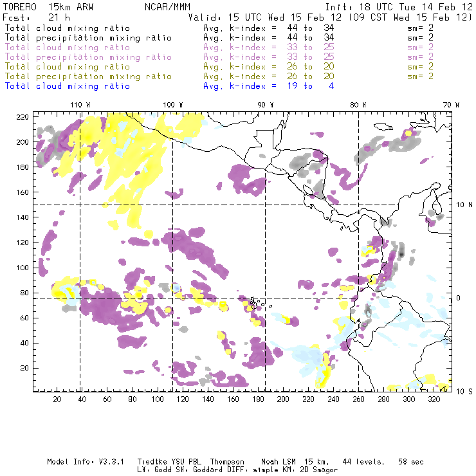This screenshot has width=476, height=476.
Task: Click the '10 N' latitude label
Action: click(x=464, y=205)
